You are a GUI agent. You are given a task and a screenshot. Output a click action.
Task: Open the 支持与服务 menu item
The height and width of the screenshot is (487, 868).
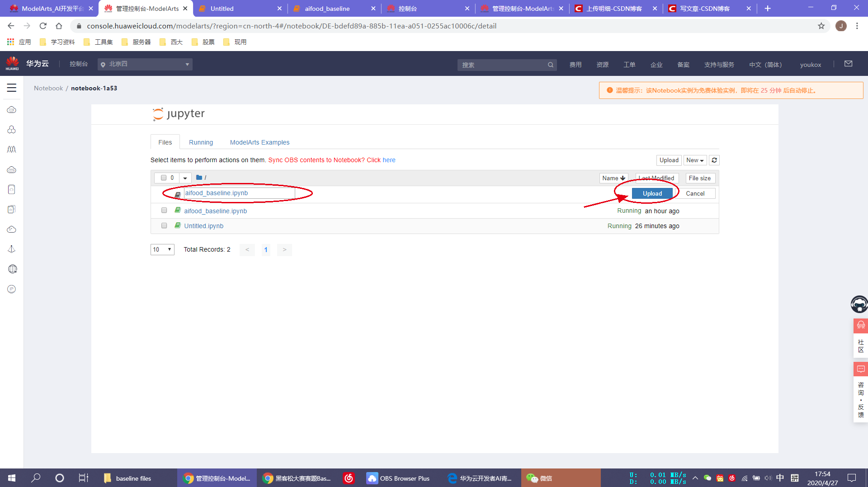pyautogui.click(x=719, y=65)
